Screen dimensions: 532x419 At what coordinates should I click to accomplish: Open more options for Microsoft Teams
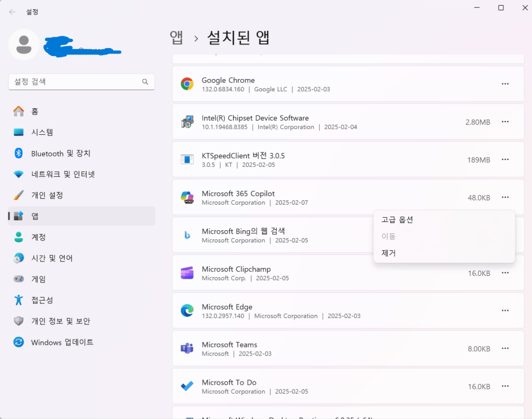pyautogui.click(x=505, y=349)
